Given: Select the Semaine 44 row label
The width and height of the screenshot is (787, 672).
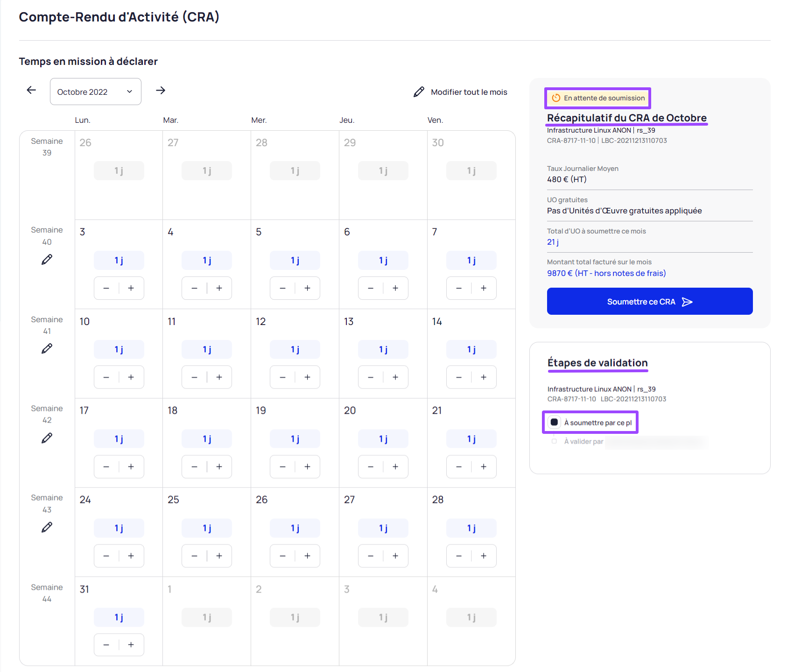Looking at the screenshot, I should point(47,593).
